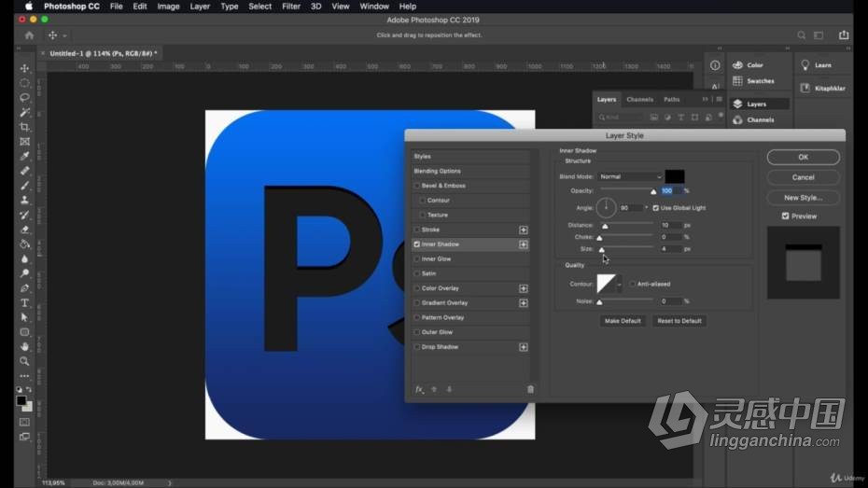Screen dimensions: 868x488
Task: Click the Opacity value input field
Action: pos(671,191)
